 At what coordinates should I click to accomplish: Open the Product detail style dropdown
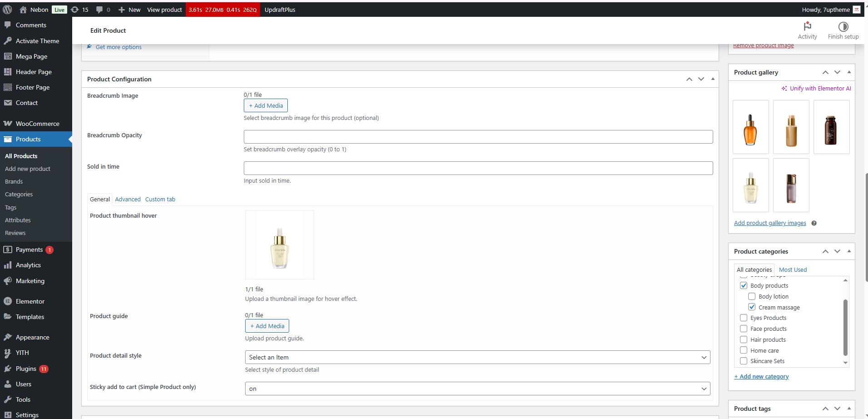(477, 357)
